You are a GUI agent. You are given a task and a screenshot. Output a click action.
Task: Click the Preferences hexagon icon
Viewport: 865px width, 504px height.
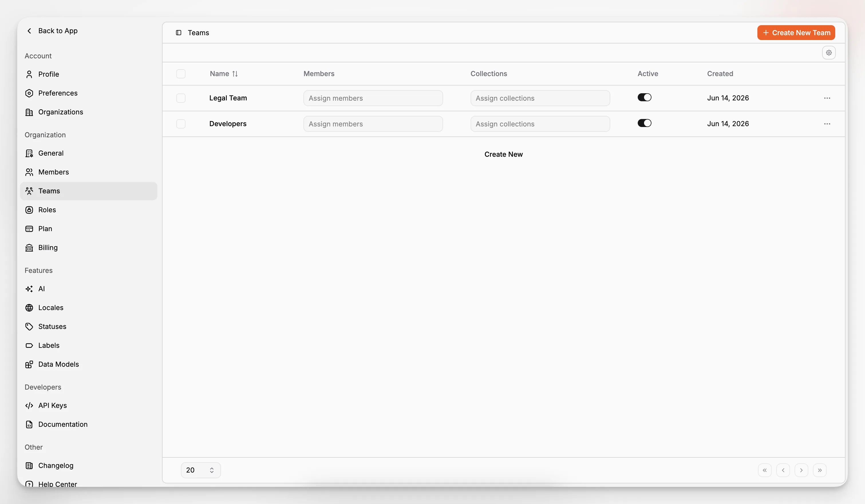29,93
